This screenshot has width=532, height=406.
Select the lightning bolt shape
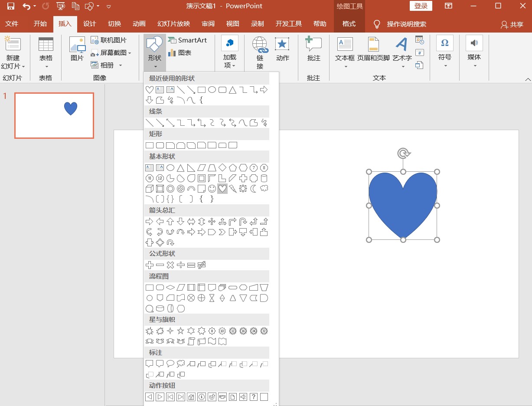pyautogui.click(x=233, y=189)
